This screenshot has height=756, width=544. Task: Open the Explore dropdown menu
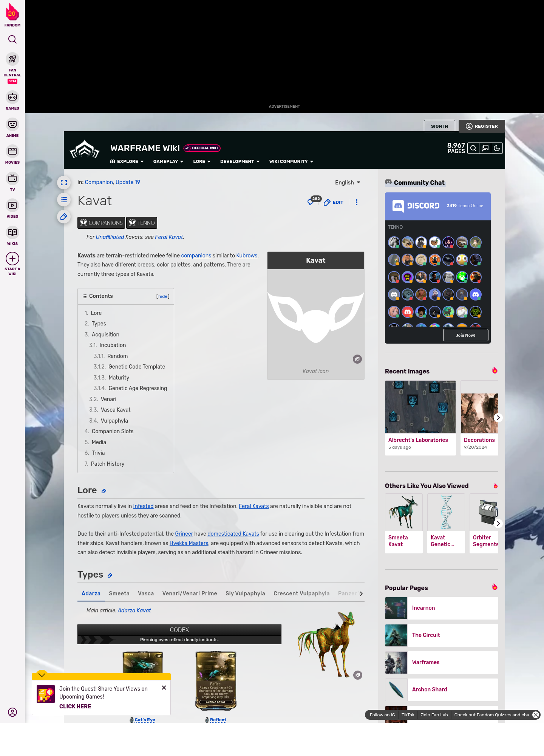127,161
